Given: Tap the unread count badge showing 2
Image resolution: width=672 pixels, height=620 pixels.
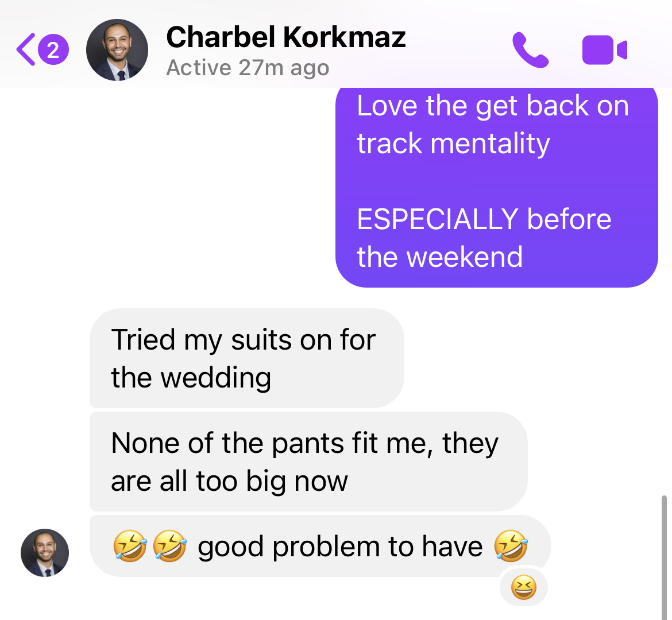Looking at the screenshot, I should 53,50.
